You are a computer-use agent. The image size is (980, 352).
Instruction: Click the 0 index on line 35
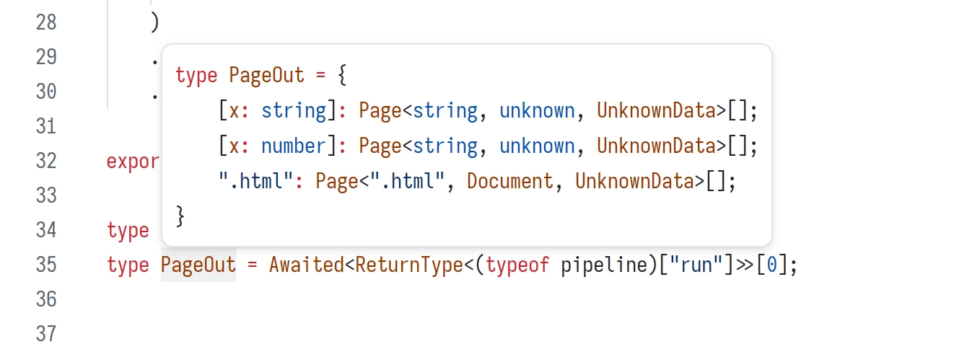tap(771, 265)
